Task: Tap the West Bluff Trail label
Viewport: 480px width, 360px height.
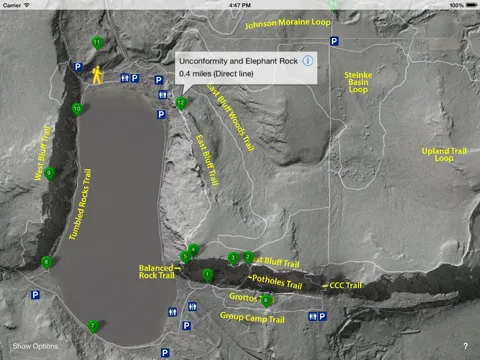Action: [43, 153]
